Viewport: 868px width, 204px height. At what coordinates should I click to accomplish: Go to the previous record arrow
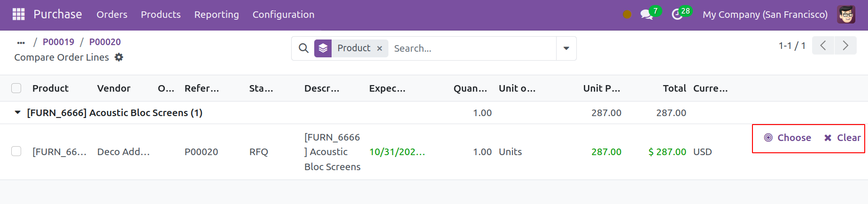pos(823,46)
